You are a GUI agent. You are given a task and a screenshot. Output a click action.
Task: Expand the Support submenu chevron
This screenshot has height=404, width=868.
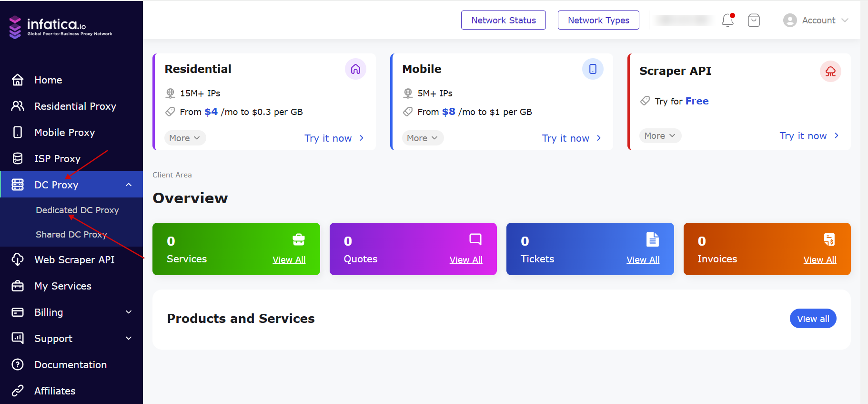click(x=129, y=338)
